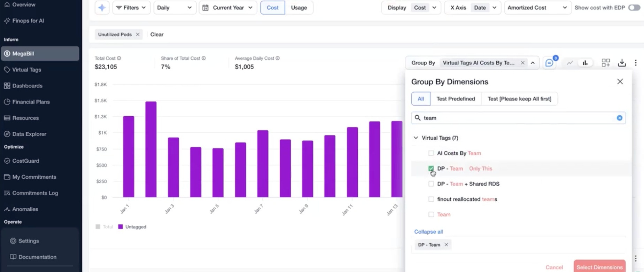
Task: Click the purple Untagged legend swatch
Action: coord(121,227)
